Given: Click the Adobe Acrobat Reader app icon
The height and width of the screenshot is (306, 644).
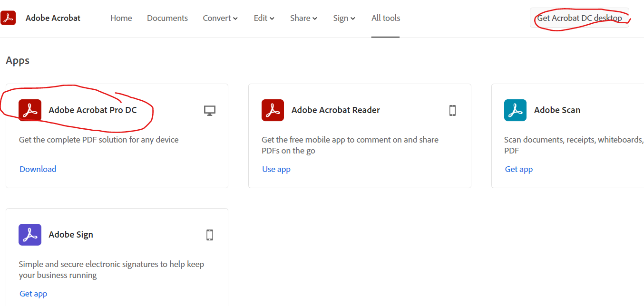Looking at the screenshot, I should point(273,110).
